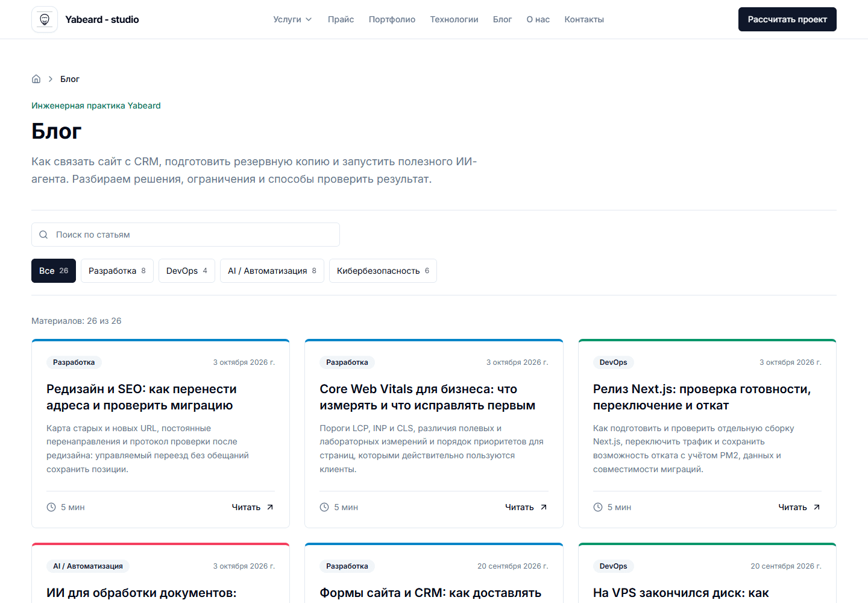Open article Редизайн и SEO: как перенести адреса

pos(142,397)
